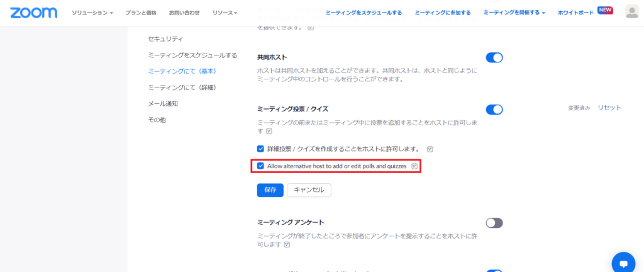Screen dimensions: 644x272
Task: Click info icon beside alternative host option
Action: tap(414, 166)
